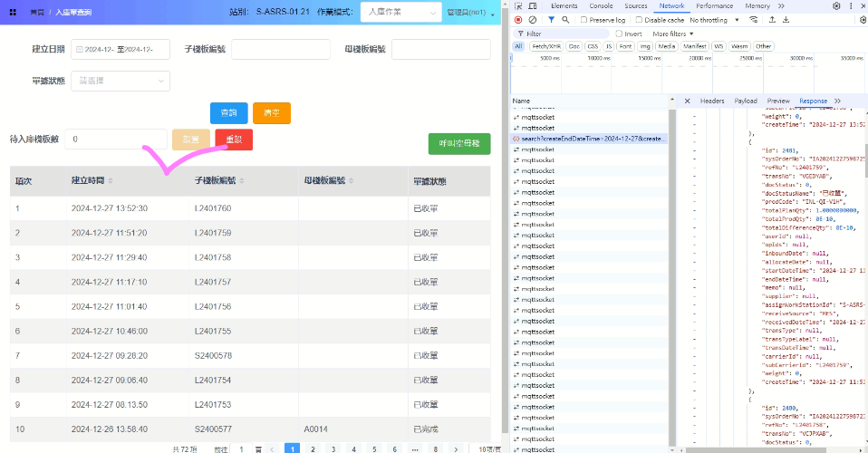Open the app grid menu icon
The height and width of the screenshot is (453, 868).
click(x=13, y=12)
